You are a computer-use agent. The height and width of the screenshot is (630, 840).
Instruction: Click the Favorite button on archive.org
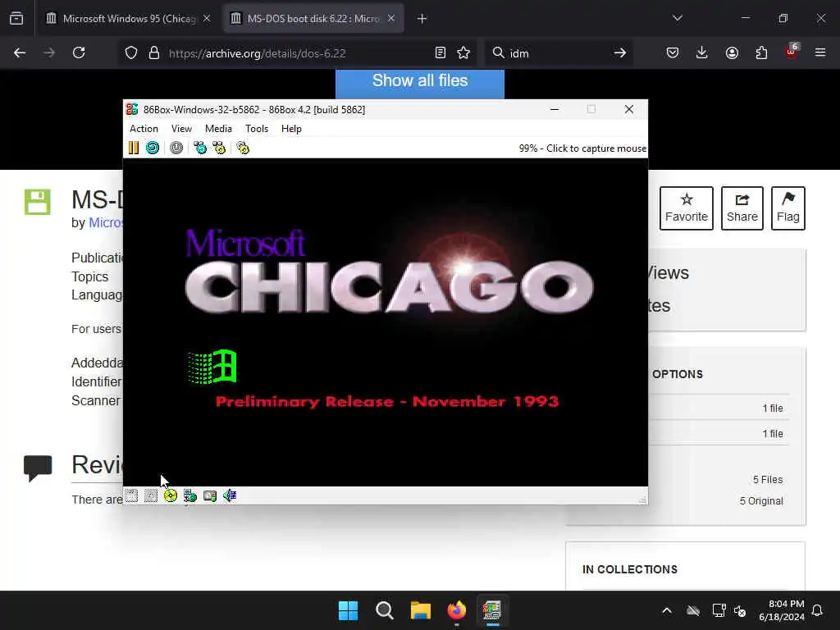(687, 208)
